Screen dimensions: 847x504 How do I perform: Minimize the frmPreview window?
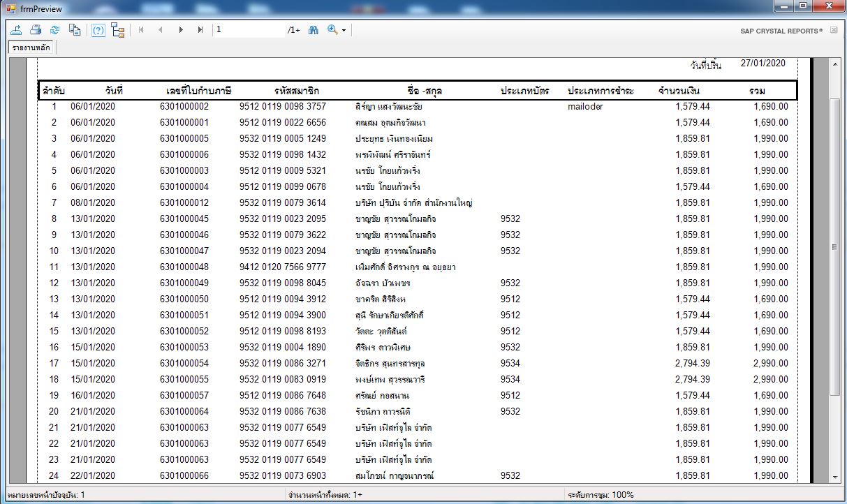pyautogui.click(x=783, y=6)
